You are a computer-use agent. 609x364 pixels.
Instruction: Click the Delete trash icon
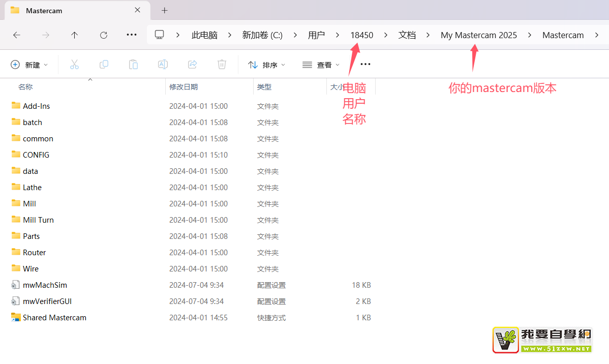pos(222,65)
